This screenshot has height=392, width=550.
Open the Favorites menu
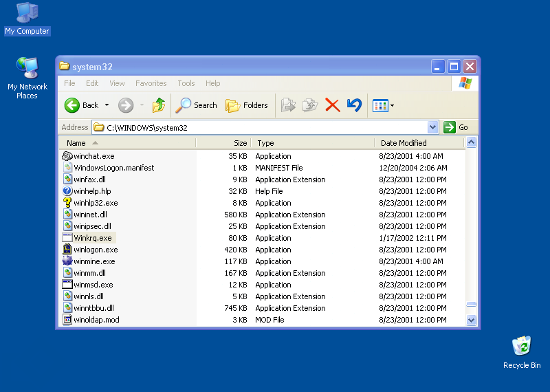coord(151,83)
